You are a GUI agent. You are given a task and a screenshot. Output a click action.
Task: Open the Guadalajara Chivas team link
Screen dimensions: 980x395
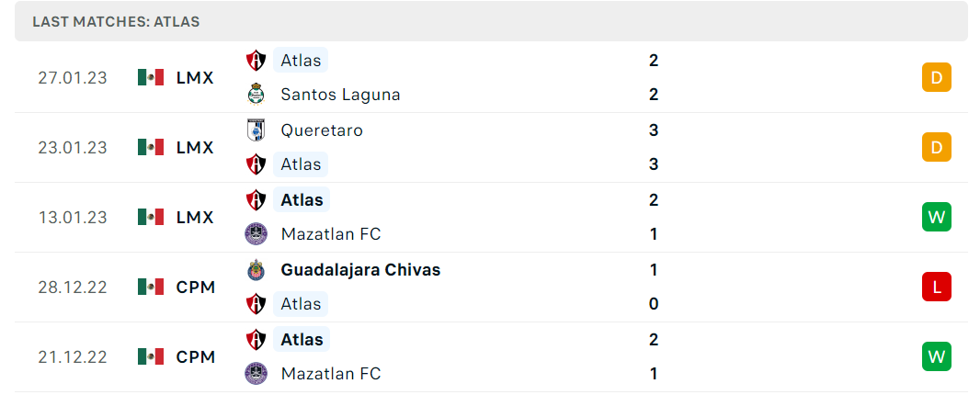(360, 270)
